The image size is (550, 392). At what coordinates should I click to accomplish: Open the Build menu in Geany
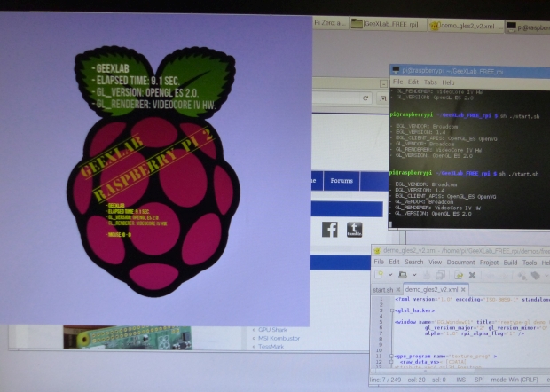click(x=510, y=263)
